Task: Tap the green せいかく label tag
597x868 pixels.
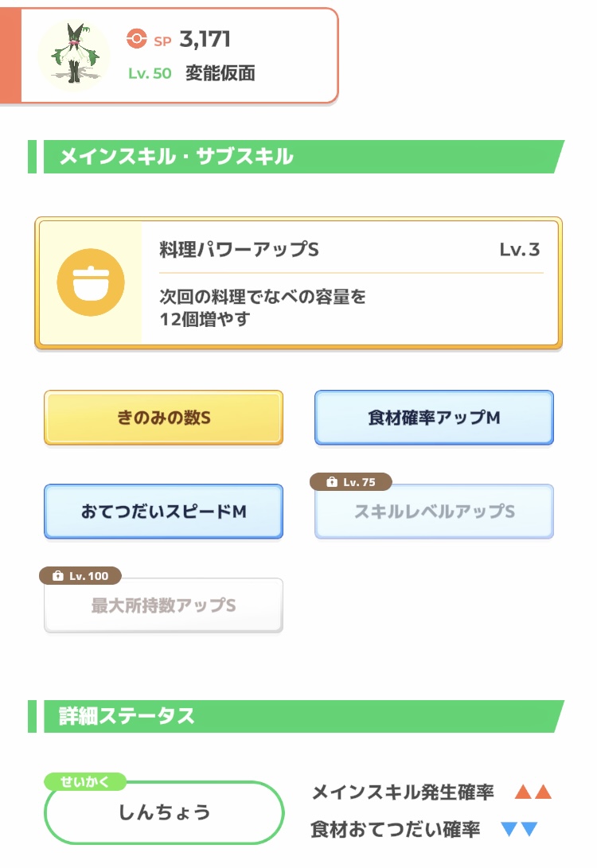Action: (85, 781)
